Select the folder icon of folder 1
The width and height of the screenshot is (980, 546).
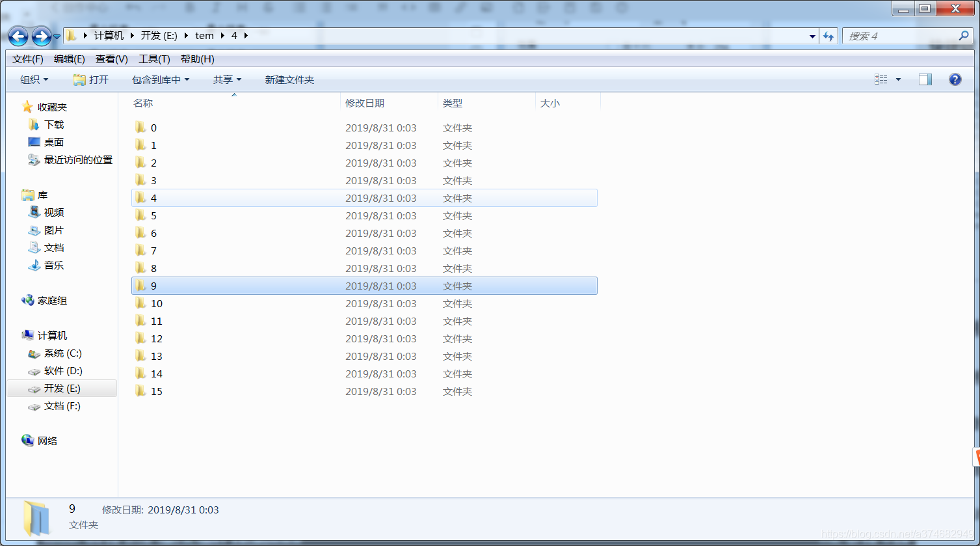pos(140,145)
